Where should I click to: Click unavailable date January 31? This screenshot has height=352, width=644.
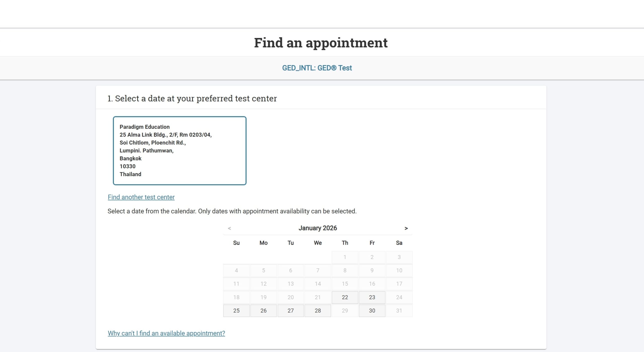tap(399, 311)
